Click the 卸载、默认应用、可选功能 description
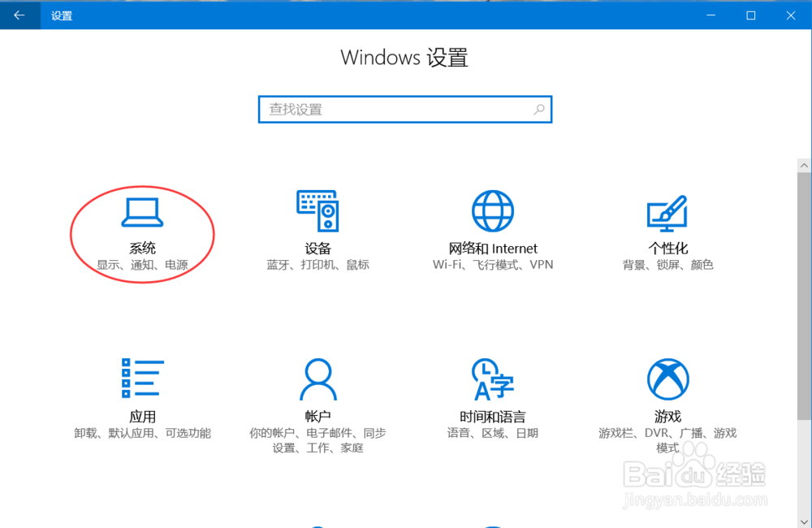812x528 pixels. 142,433
